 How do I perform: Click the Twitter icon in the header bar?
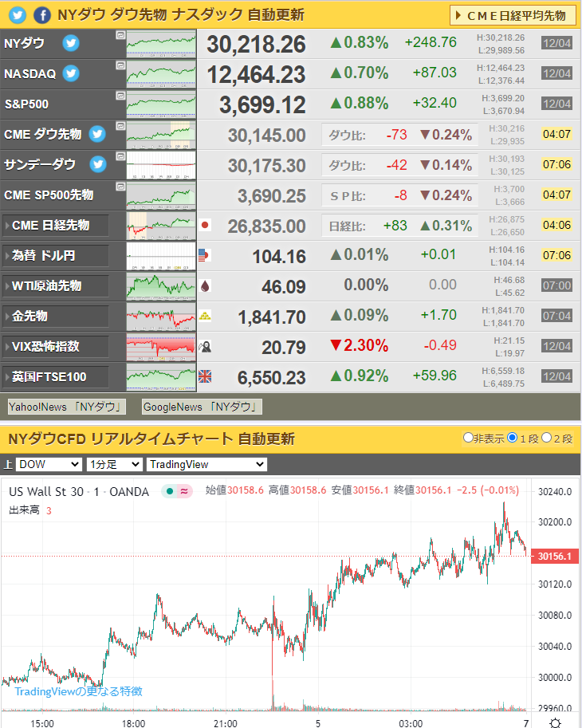tap(18, 15)
